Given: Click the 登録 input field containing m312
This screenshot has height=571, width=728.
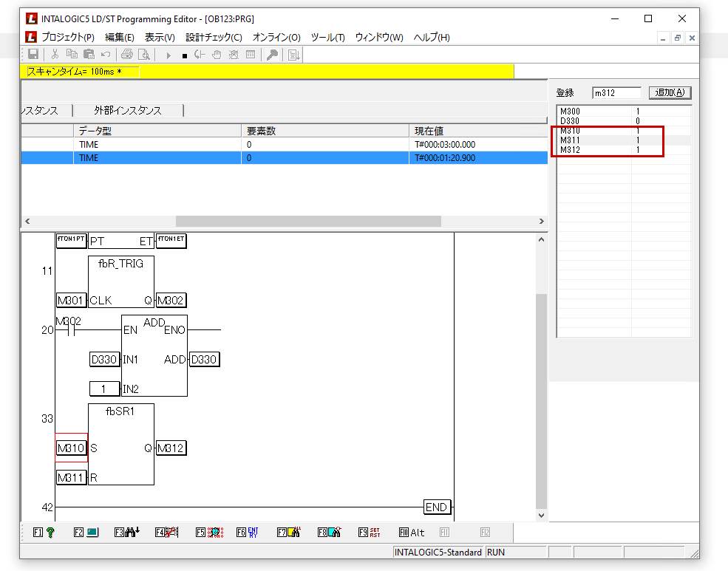Looking at the screenshot, I should pyautogui.click(x=616, y=93).
